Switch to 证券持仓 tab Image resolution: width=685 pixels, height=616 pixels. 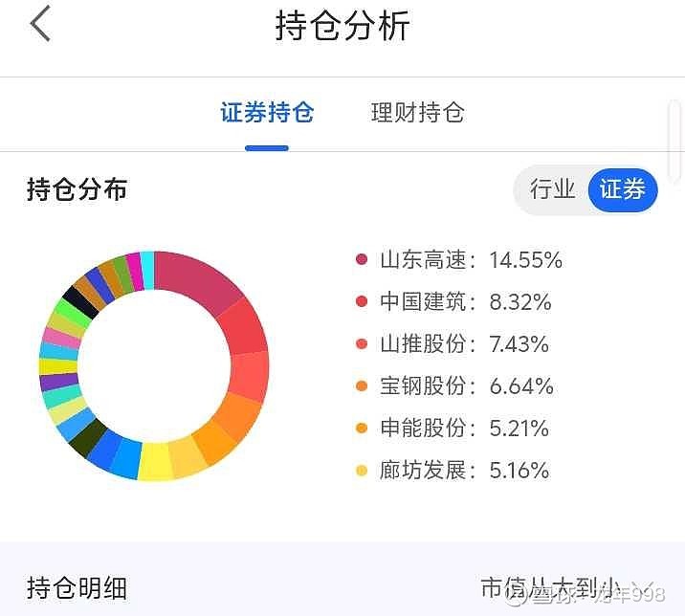267,113
